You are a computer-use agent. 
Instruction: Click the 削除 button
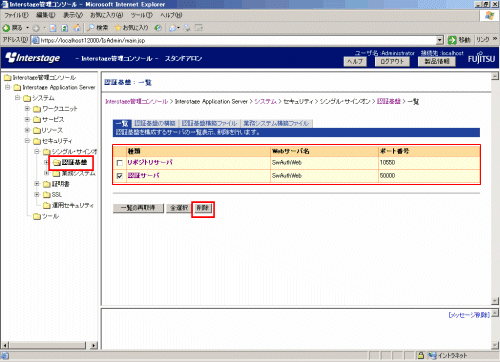[203, 208]
